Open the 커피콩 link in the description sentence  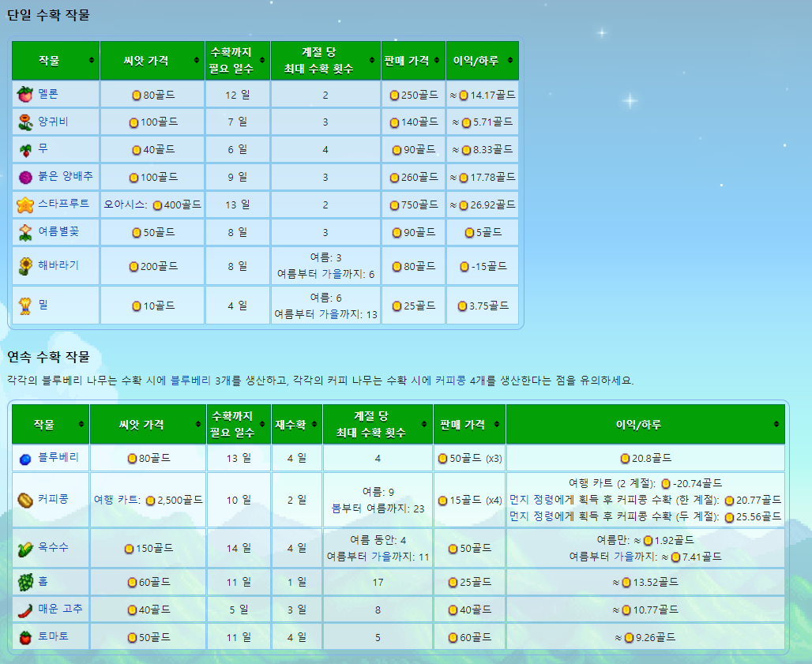click(x=450, y=381)
